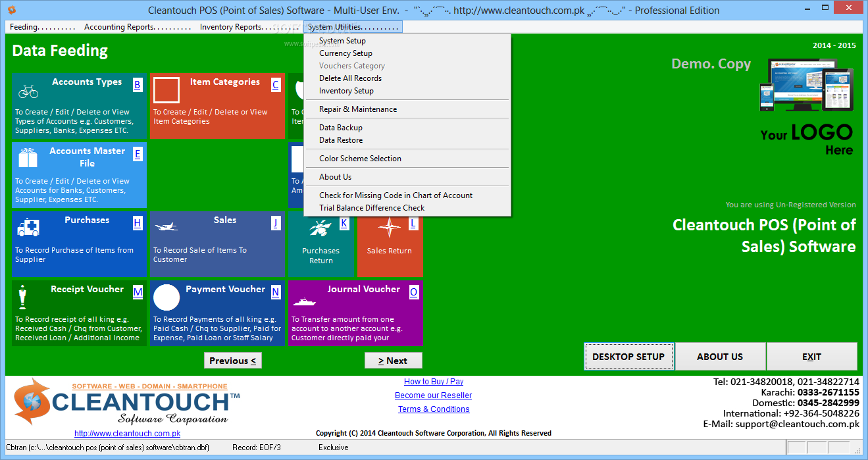Open the Become our Reseller link
The image size is (868, 460).
pos(433,396)
